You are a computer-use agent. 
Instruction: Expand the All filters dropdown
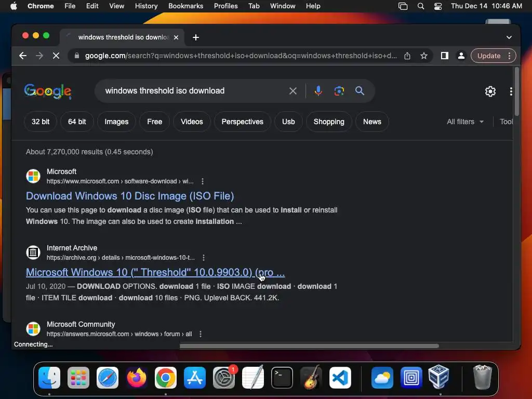465,122
